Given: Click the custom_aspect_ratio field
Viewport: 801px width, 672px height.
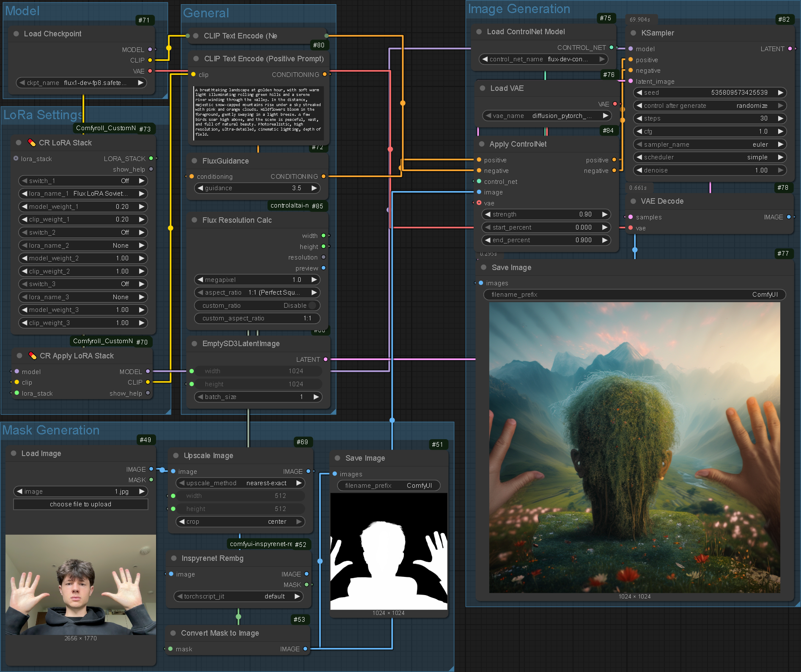Looking at the screenshot, I should click(x=257, y=318).
